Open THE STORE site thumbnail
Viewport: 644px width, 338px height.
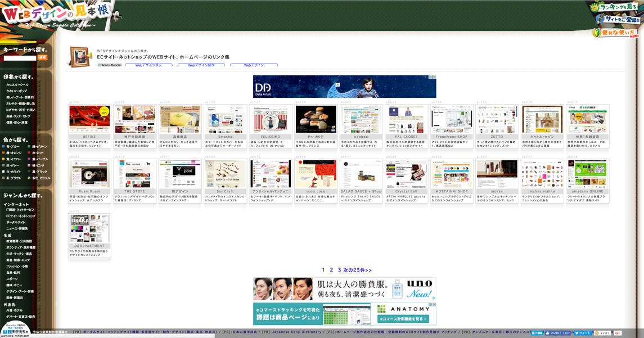(135, 174)
